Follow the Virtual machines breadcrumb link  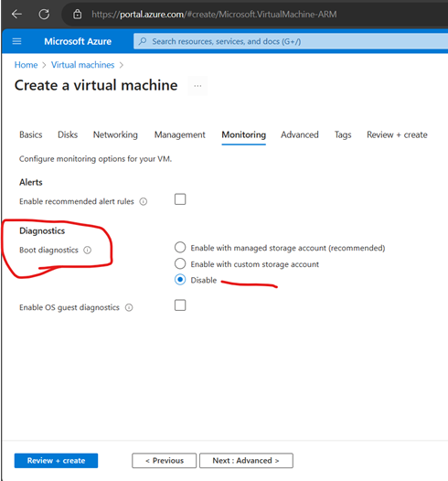point(82,65)
